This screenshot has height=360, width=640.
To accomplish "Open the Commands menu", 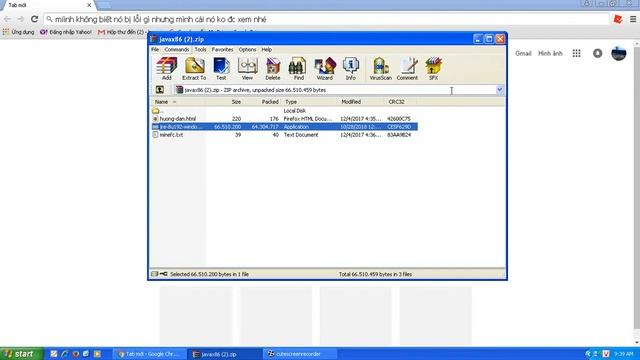I will pyautogui.click(x=177, y=49).
